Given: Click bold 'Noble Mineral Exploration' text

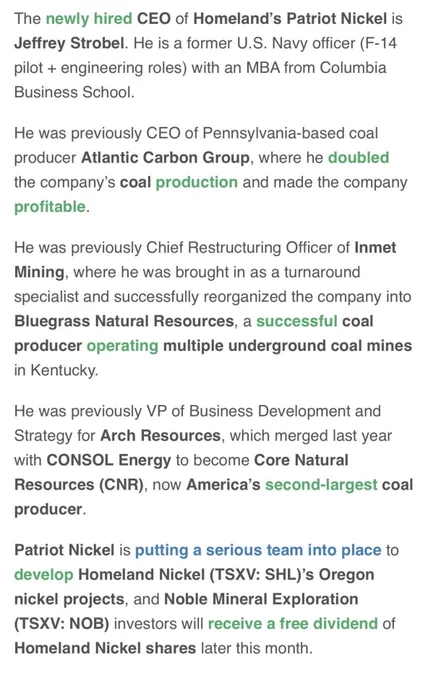Looking at the screenshot, I should pyautogui.click(x=261, y=599).
